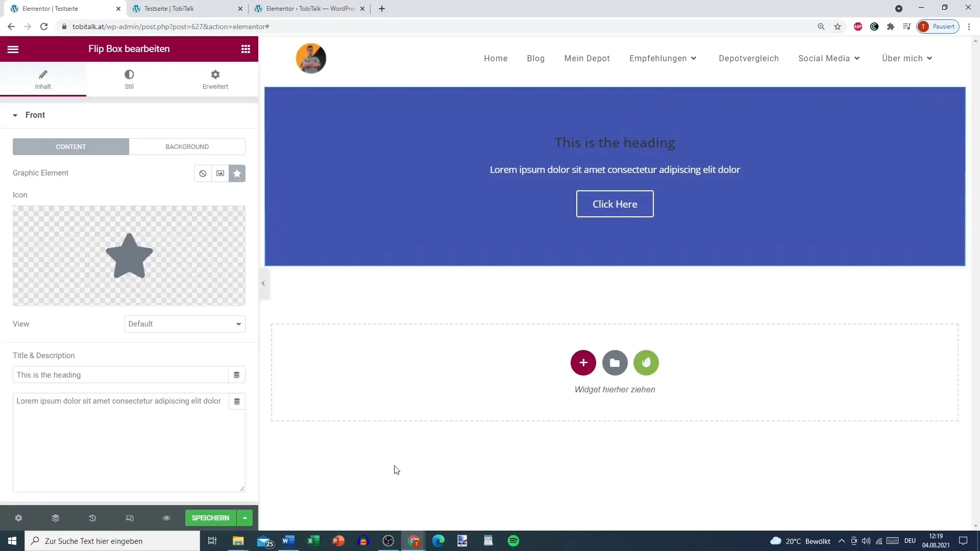This screenshot has height=551, width=980.
Task: Open Mein Depot menu link
Action: [x=587, y=58]
